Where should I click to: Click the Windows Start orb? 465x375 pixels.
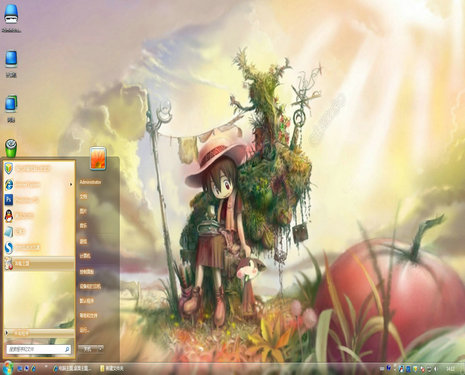pos(8,368)
